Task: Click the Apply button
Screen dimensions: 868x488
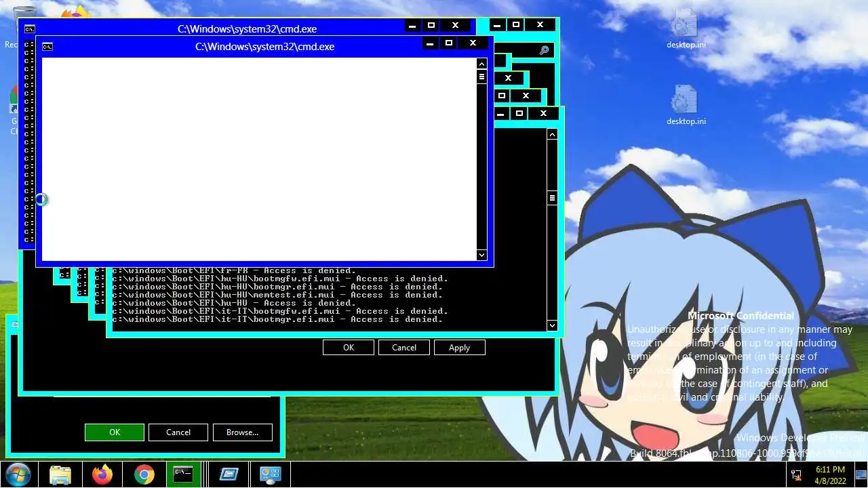Action: [460, 347]
